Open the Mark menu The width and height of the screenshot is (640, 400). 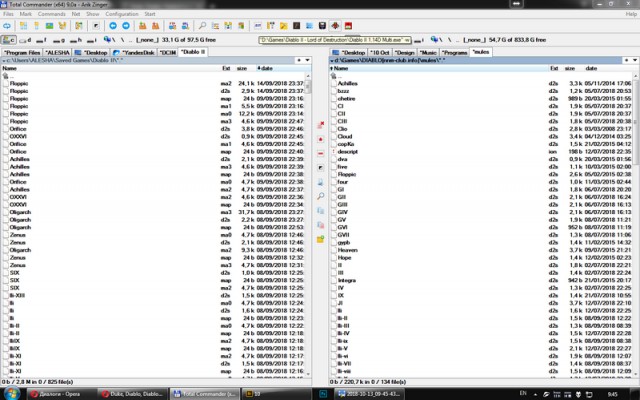pyautogui.click(x=25, y=14)
